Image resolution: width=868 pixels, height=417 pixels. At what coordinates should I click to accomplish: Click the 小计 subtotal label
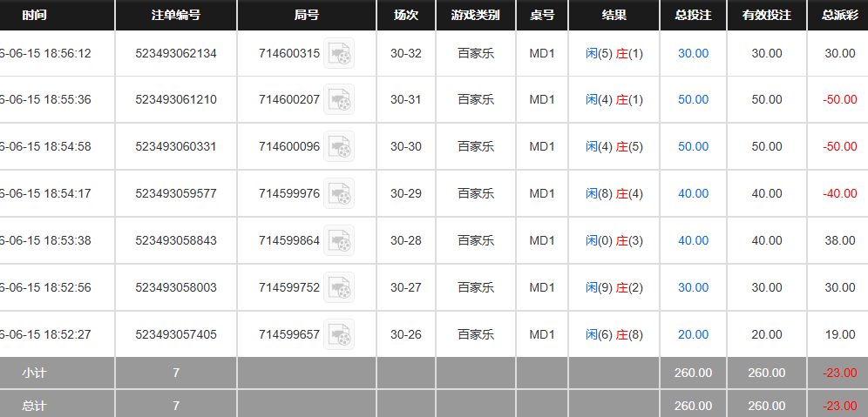tap(34, 373)
